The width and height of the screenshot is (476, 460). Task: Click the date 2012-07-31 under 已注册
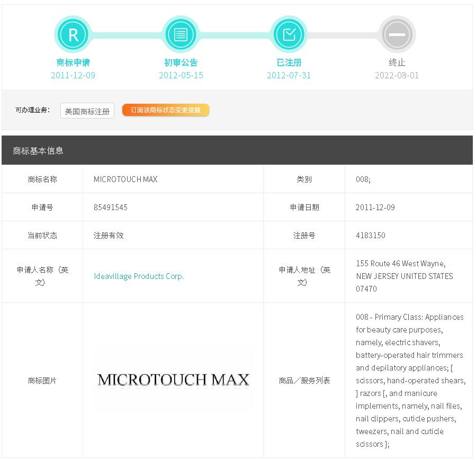(289, 75)
